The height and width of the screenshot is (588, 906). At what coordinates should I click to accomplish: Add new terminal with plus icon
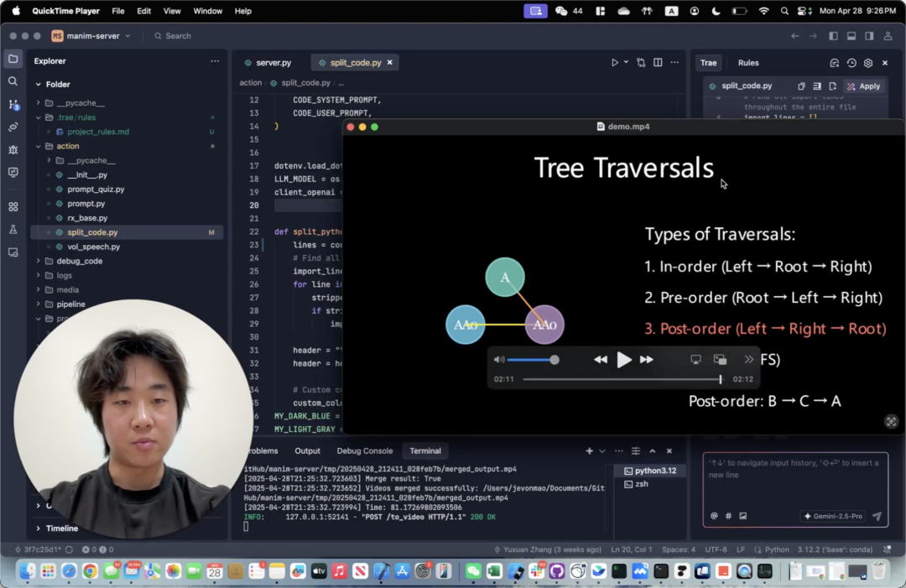pos(590,451)
